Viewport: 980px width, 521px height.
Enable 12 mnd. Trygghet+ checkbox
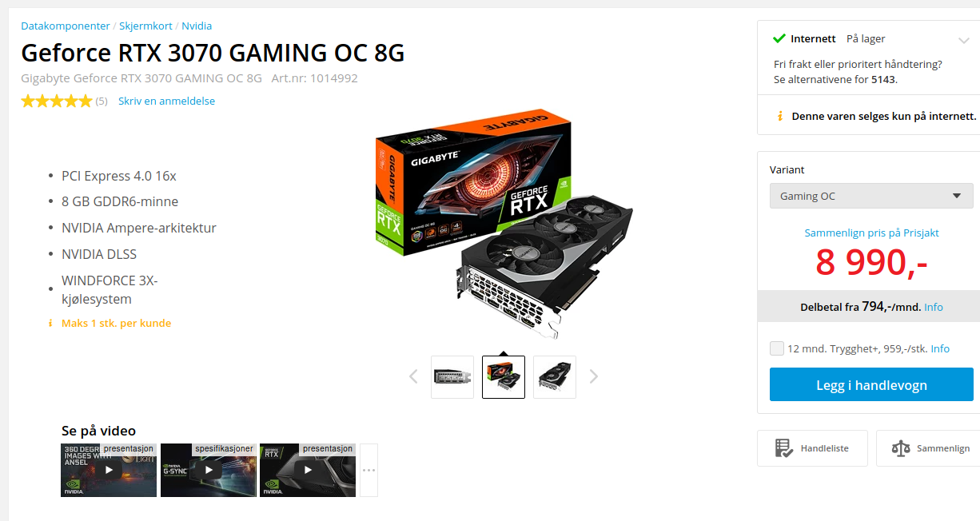[x=776, y=348]
